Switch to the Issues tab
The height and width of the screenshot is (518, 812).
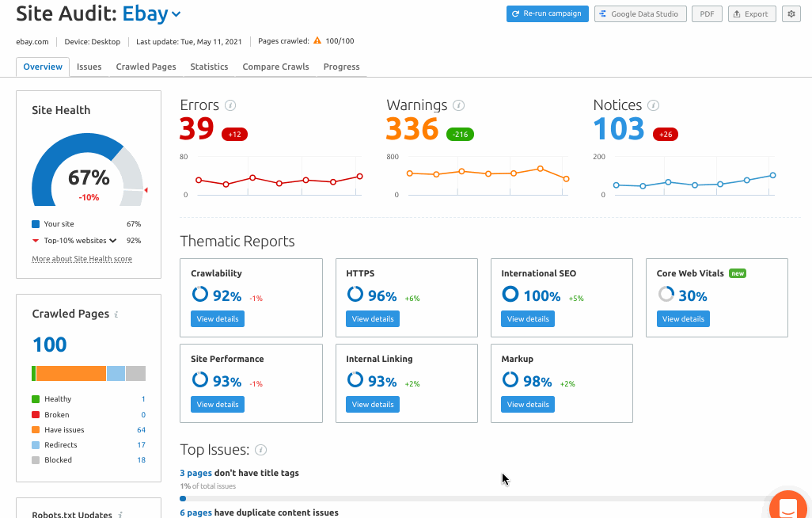pyautogui.click(x=89, y=67)
